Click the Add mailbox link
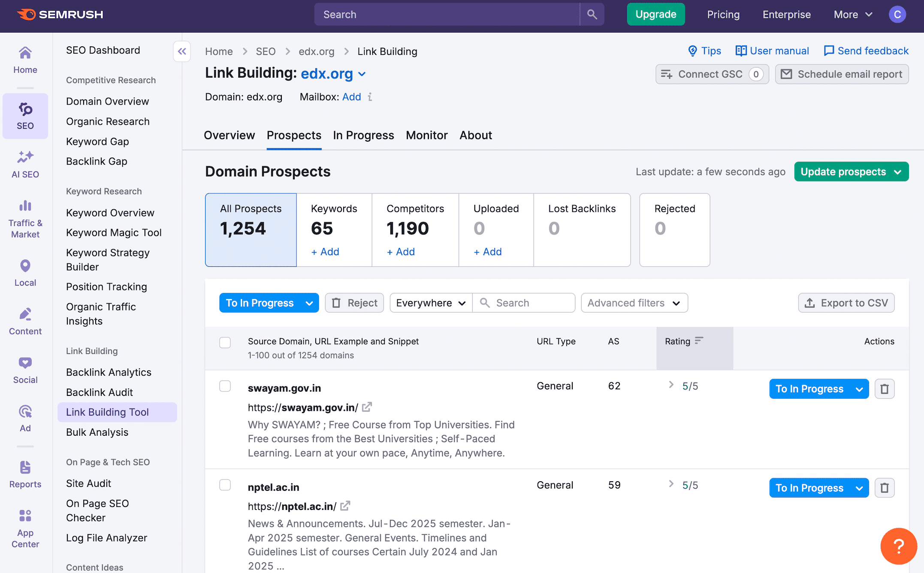 tap(351, 97)
